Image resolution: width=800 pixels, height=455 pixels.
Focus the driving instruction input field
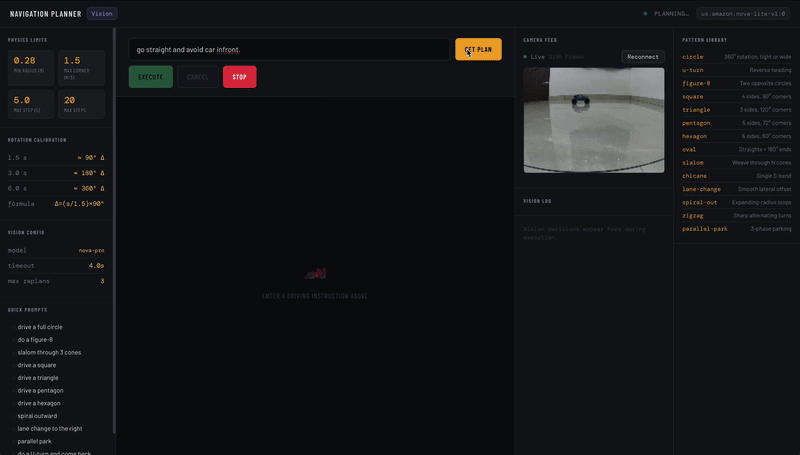pos(289,49)
